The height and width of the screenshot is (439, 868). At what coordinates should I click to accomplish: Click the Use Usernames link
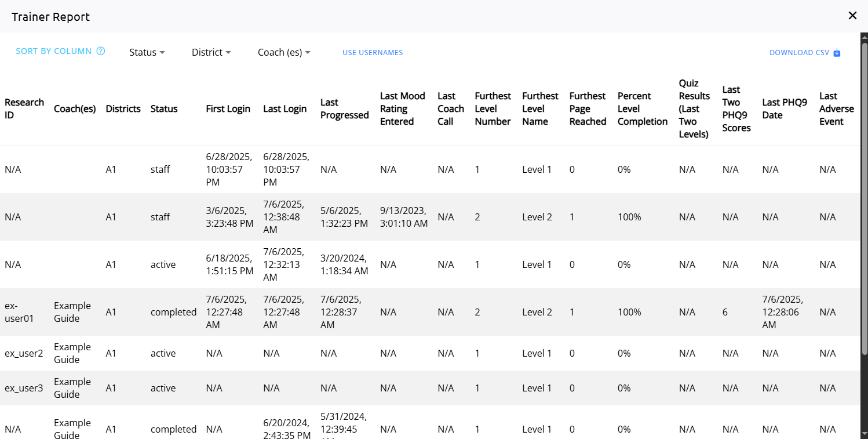click(x=372, y=53)
